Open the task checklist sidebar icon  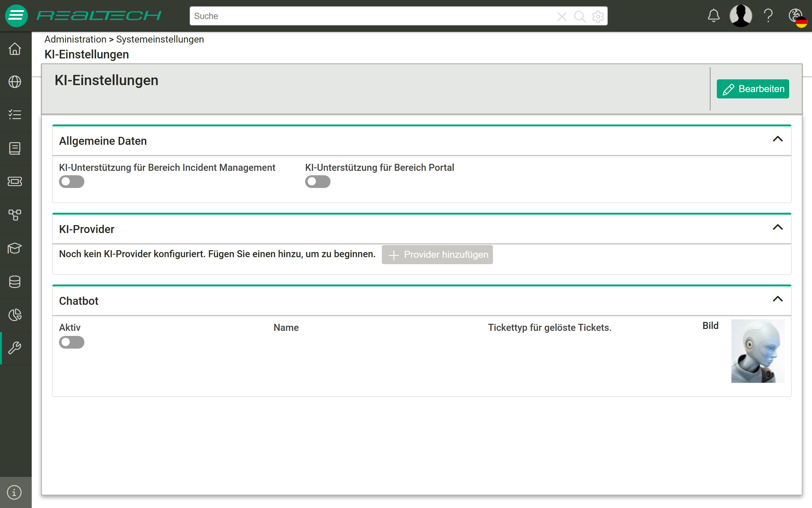(x=15, y=115)
